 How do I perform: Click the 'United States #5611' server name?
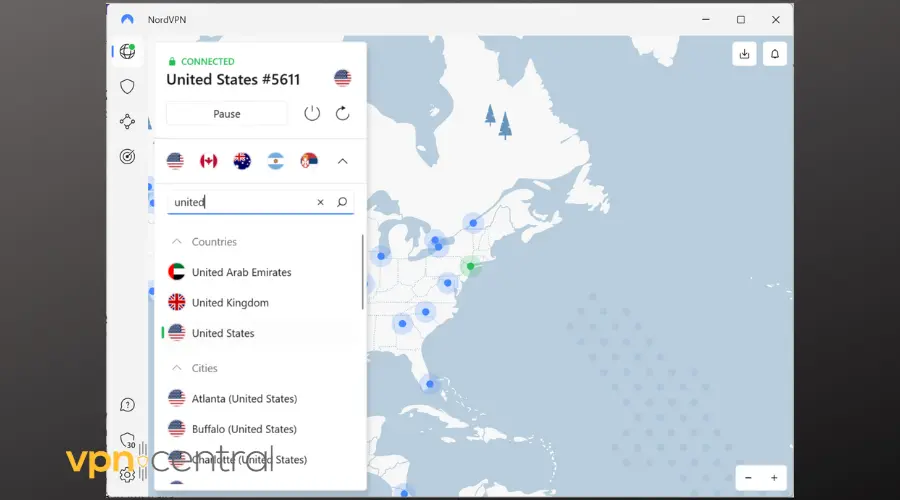tap(233, 79)
